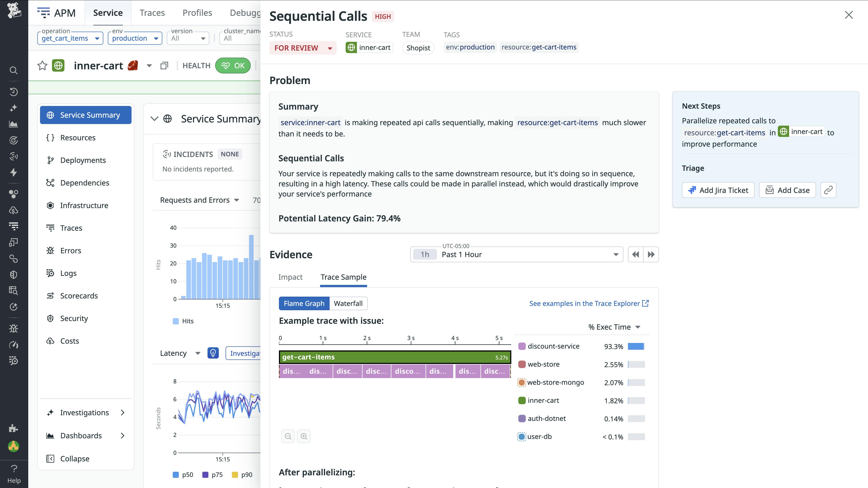Open the Security shield icon in the sidebar
The height and width of the screenshot is (488, 868).
point(14,274)
